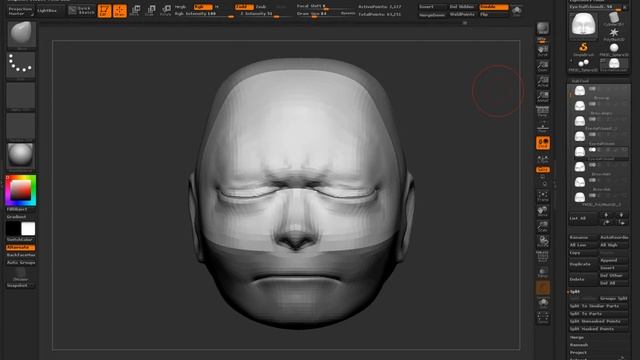The width and height of the screenshot is (640, 360).
Task: Adjust the Rgb Intensity slider
Action: tap(204, 14)
